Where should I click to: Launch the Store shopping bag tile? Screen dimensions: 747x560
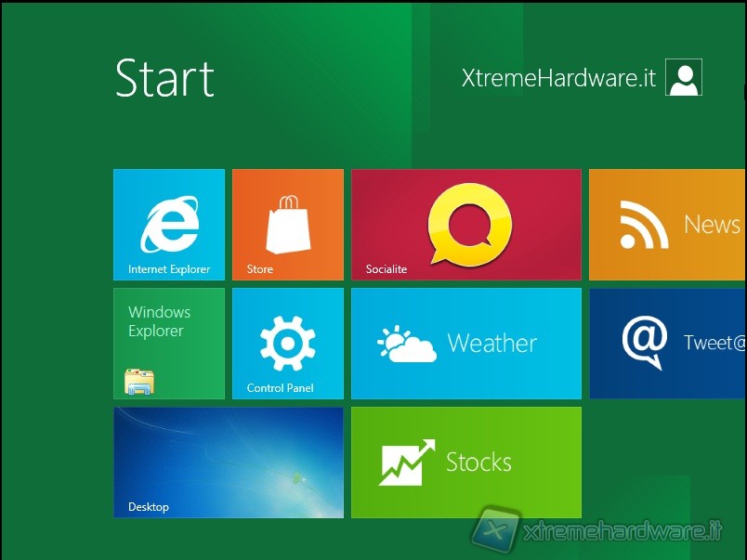point(288,225)
